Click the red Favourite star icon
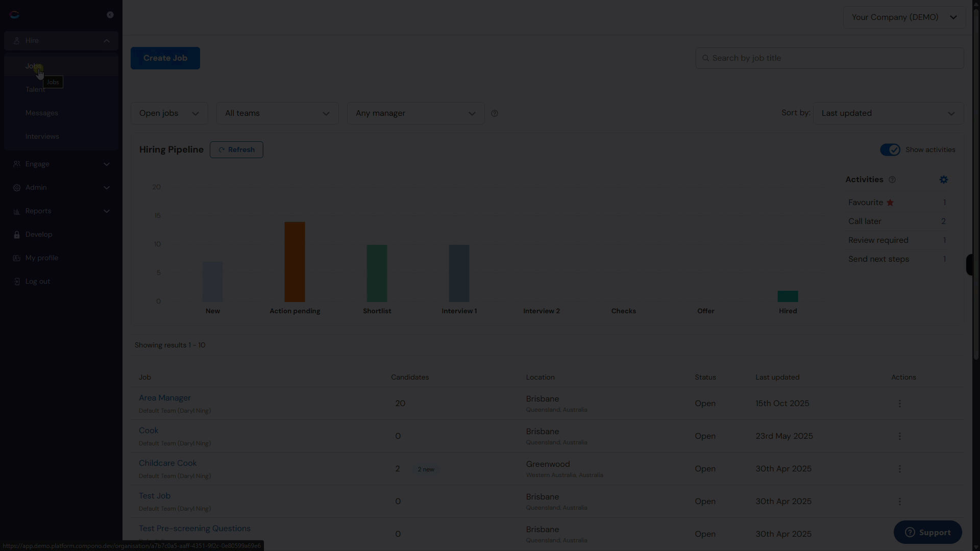 coord(890,203)
